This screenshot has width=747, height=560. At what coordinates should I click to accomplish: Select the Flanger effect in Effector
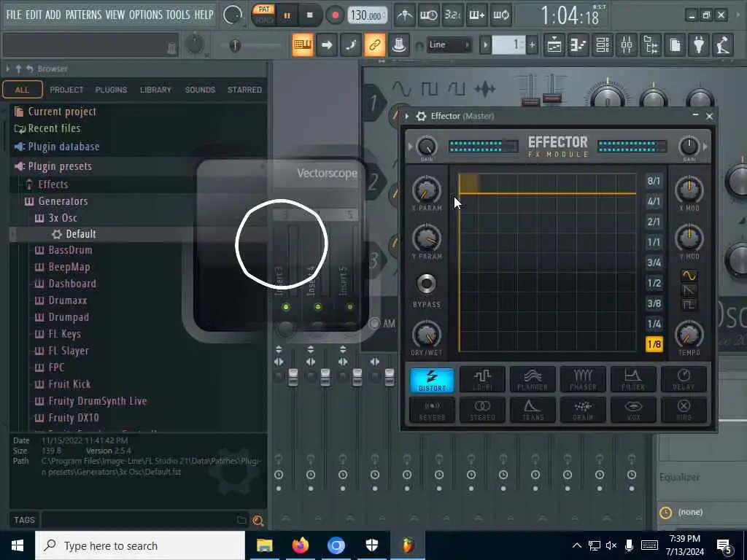point(533,379)
